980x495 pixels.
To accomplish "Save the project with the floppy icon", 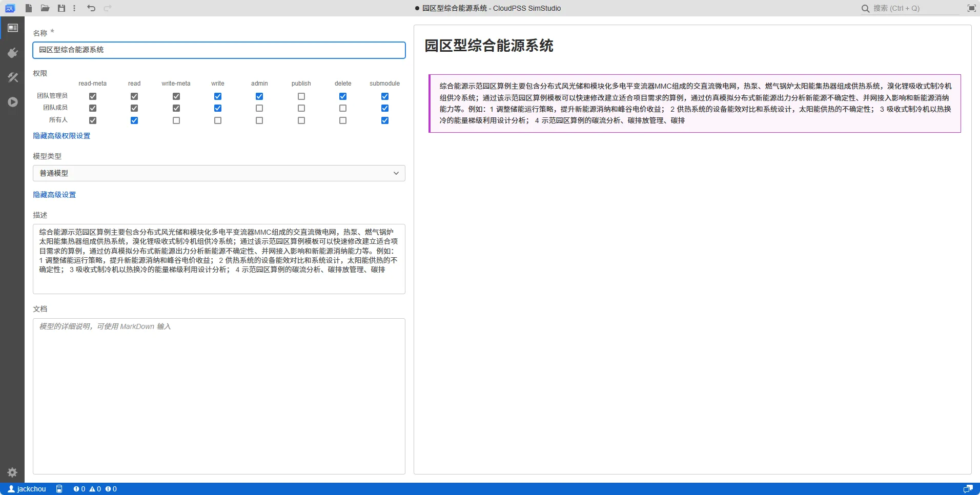I will coord(62,8).
